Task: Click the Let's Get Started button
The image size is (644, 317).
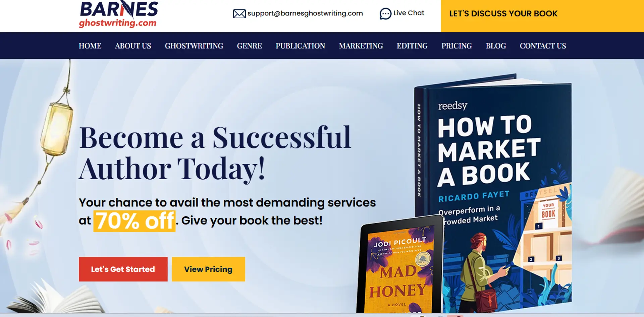Action: tap(123, 269)
